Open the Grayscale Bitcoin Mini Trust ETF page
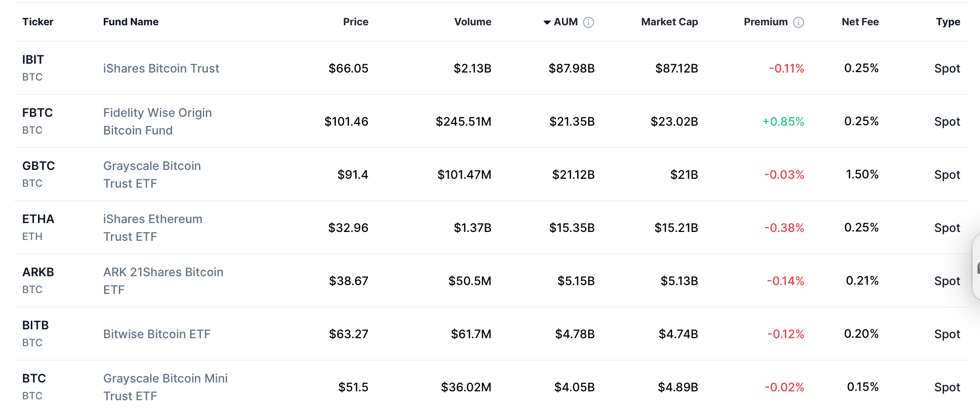 165,387
